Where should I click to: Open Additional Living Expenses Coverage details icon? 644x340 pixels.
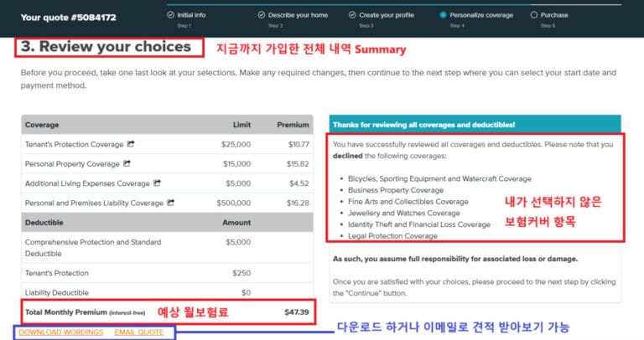[156, 183]
